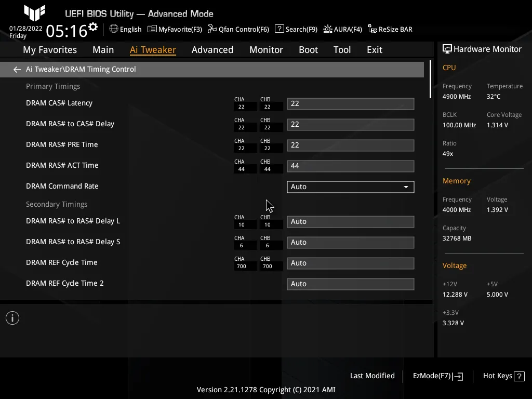Click the DRAM REF Cycle Time field
Image resolution: width=532 pixels, height=399 pixels.
[351, 263]
